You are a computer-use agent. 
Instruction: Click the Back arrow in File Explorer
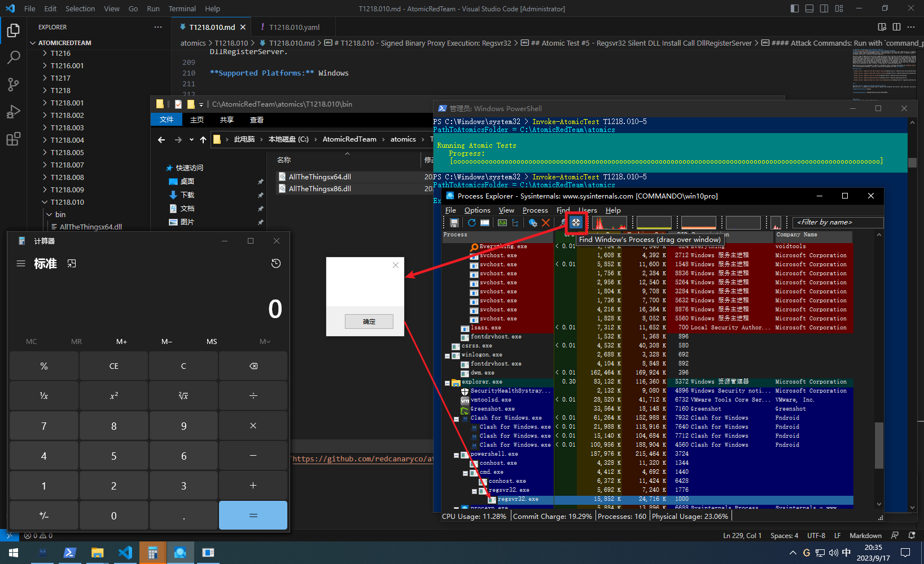161,139
